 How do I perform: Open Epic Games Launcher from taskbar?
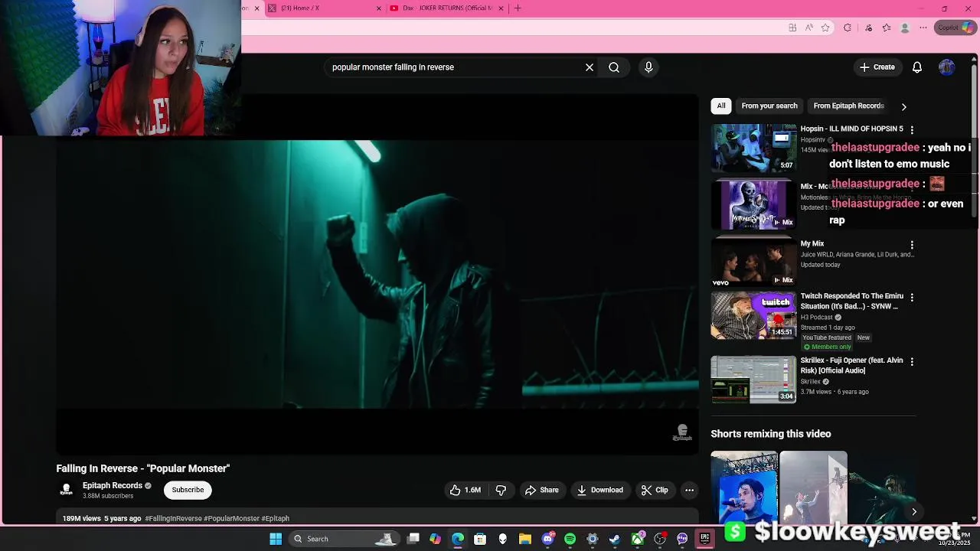click(704, 539)
